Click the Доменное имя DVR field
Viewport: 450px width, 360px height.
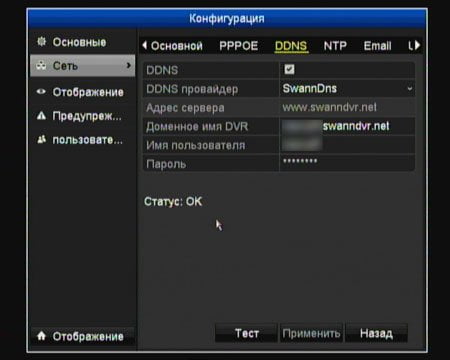[x=347, y=126]
